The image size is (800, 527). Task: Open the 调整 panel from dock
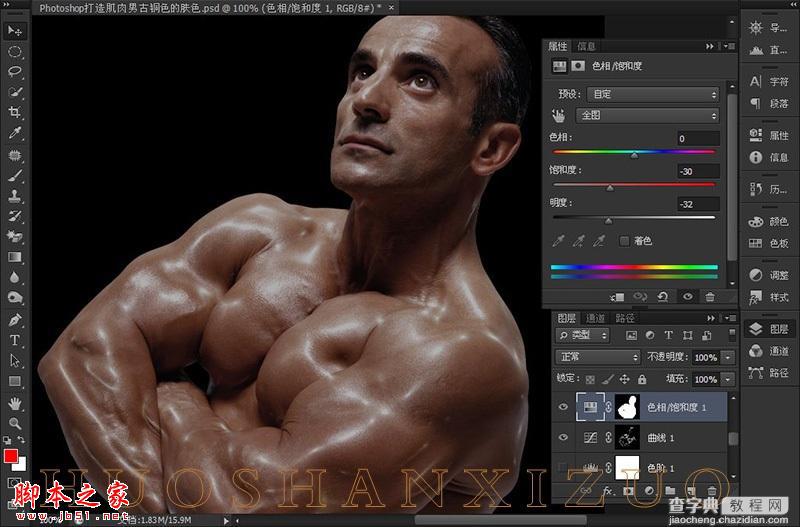click(x=769, y=275)
